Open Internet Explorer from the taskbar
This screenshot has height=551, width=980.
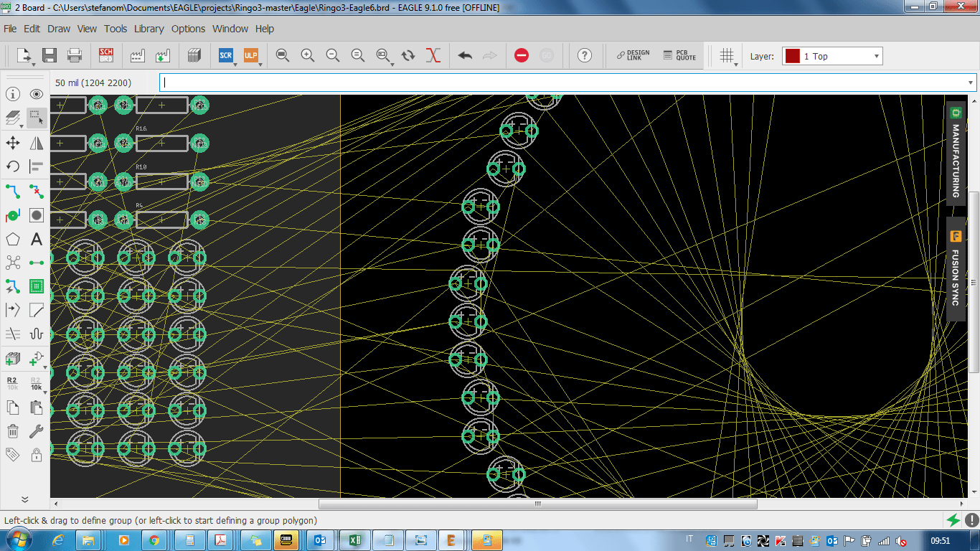tap(58, 540)
